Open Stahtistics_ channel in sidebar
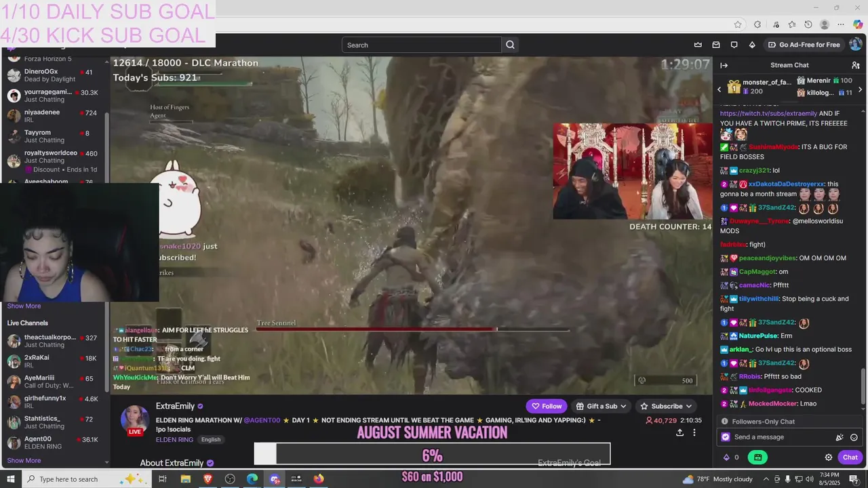Image resolution: width=868 pixels, height=488 pixels. click(54, 422)
